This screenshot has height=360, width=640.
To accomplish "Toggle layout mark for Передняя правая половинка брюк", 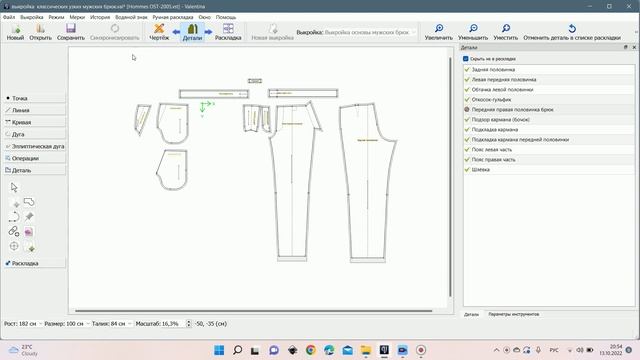I will coord(467,109).
